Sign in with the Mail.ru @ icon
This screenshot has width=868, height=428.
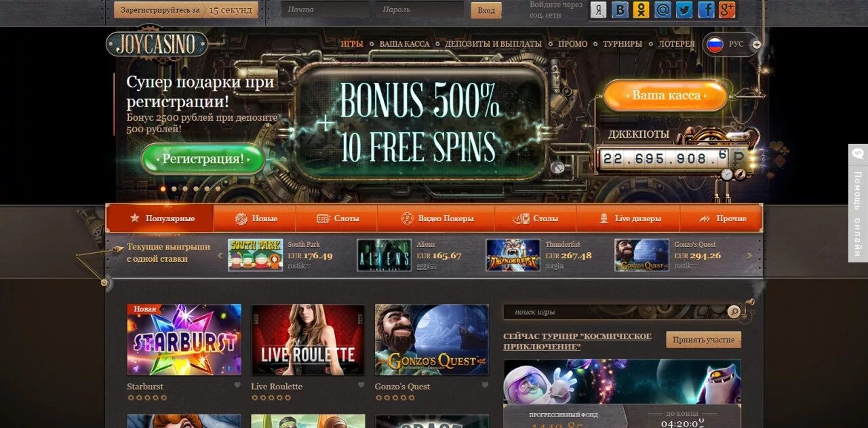pos(663,9)
